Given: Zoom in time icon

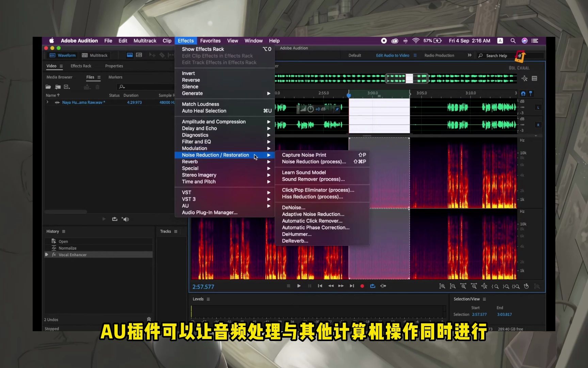Looking at the screenshot, I should [x=463, y=286].
